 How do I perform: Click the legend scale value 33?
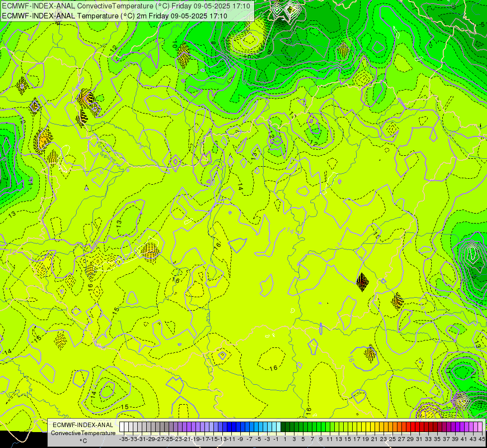[x=428, y=439]
